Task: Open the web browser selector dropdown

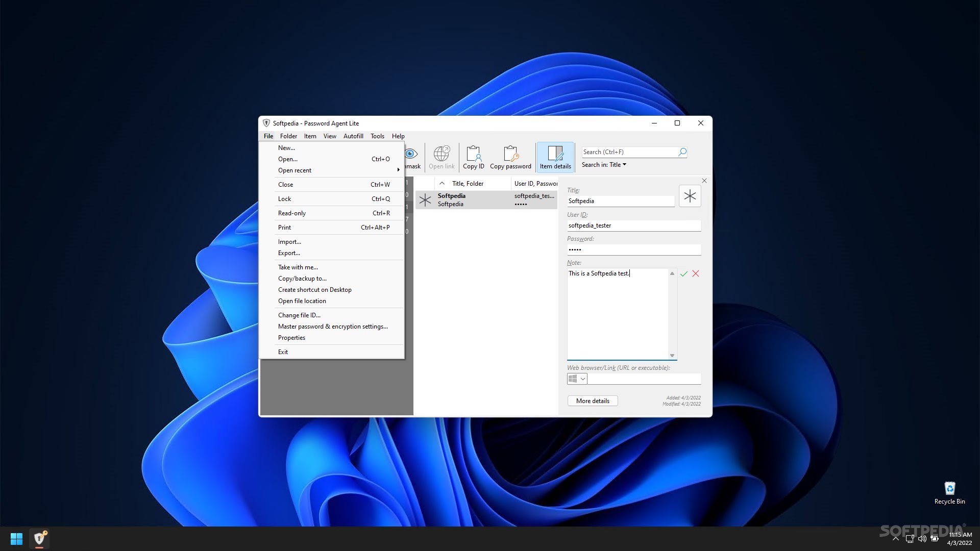Action: tap(577, 379)
